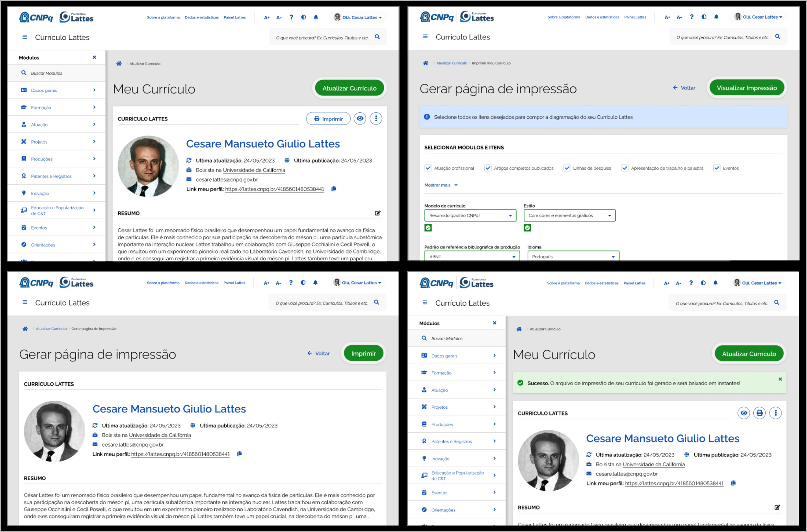The height and width of the screenshot is (532, 807).
Task: Click the Imprimir meu Currículo breadcrumb
Action: [491, 63]
